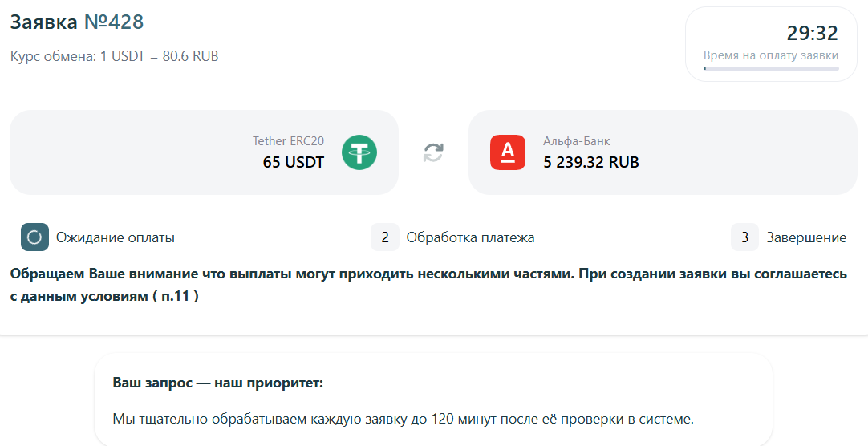Click the order number 428
Viewport: 868px width, 446px height.
[x=125, y=22]
